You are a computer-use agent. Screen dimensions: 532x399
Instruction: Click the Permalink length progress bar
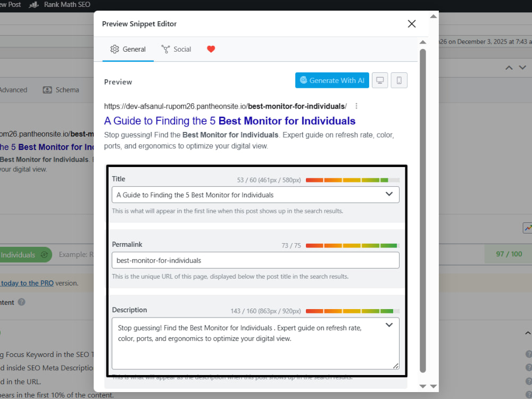(353, 246)
